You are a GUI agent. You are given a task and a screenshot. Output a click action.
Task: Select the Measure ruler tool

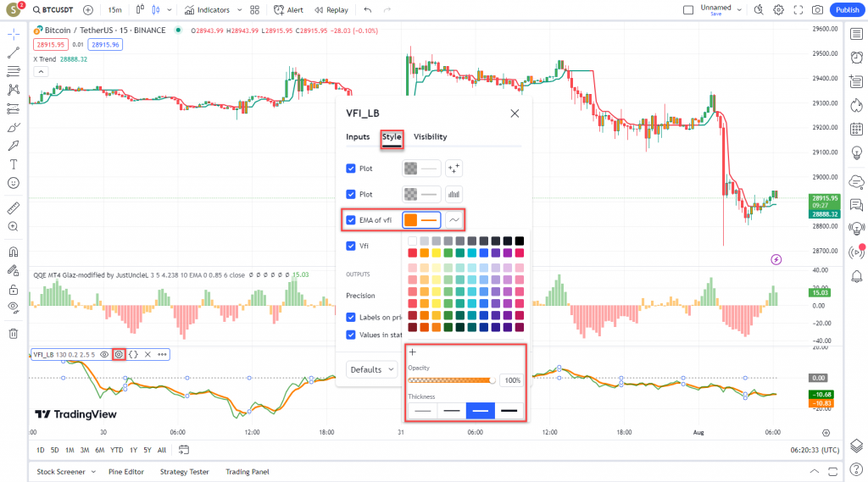pos(13,208)
